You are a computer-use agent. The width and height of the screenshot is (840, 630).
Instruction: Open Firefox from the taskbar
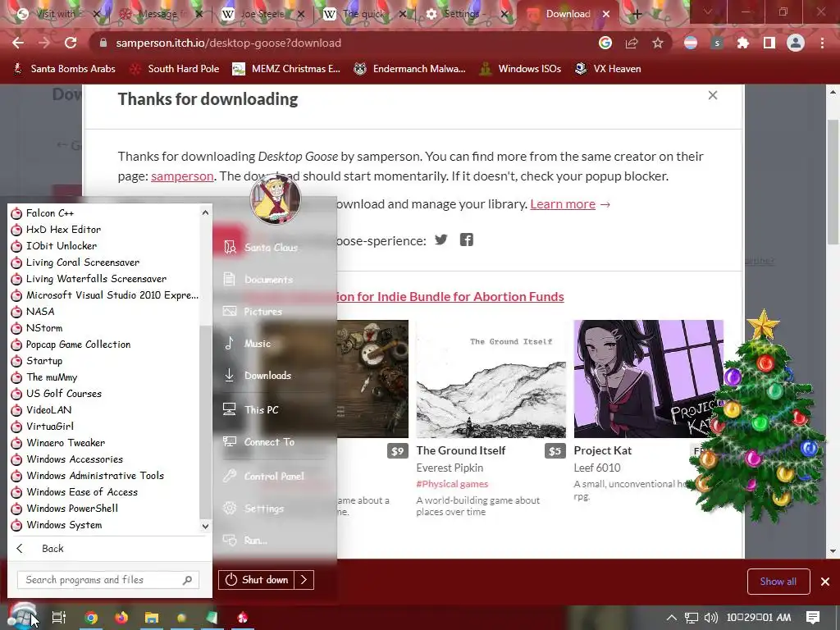121,618
